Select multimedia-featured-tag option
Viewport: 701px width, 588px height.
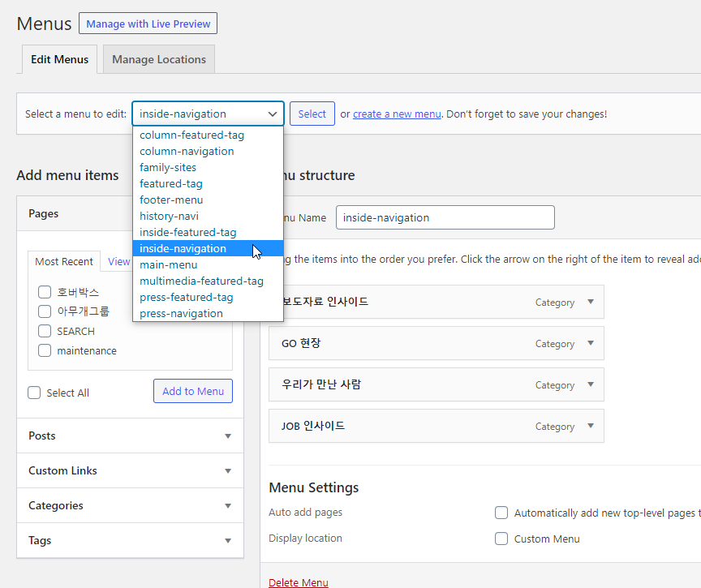[208, 281]
